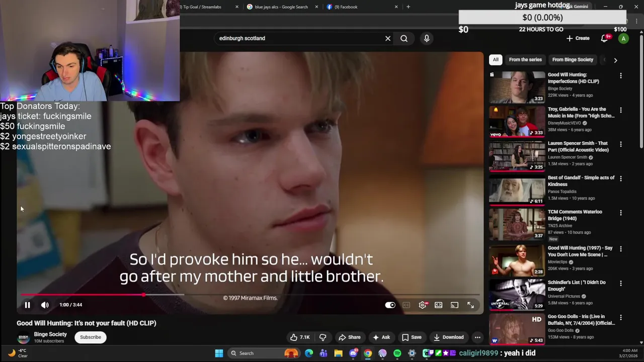Enter fullscreen mode

point(470,305)
